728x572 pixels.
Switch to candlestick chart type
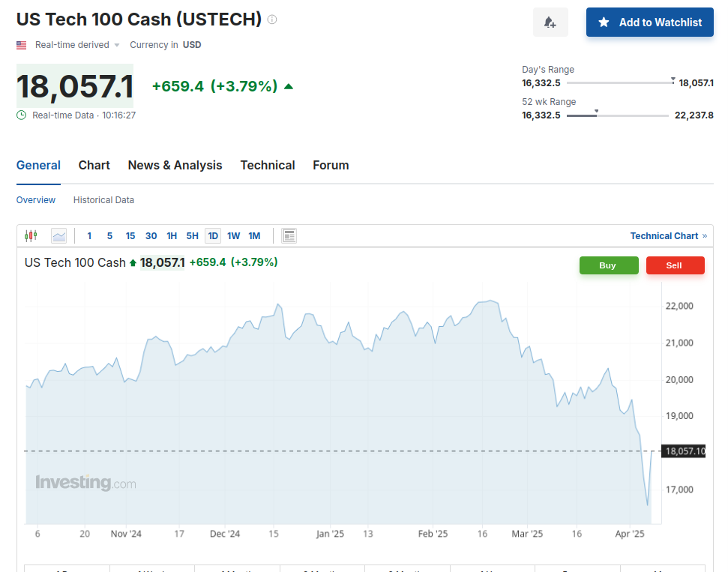pyautogui.click(x=31, y=236)
